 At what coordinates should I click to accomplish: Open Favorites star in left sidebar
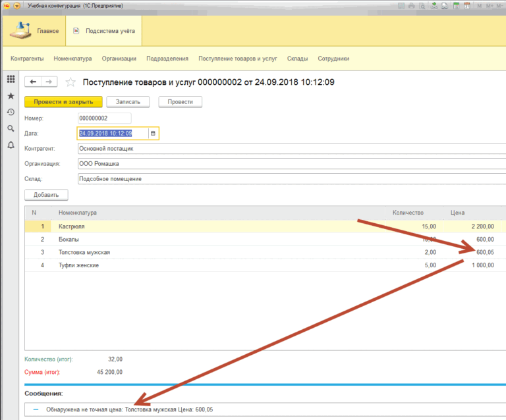[11, 96]
